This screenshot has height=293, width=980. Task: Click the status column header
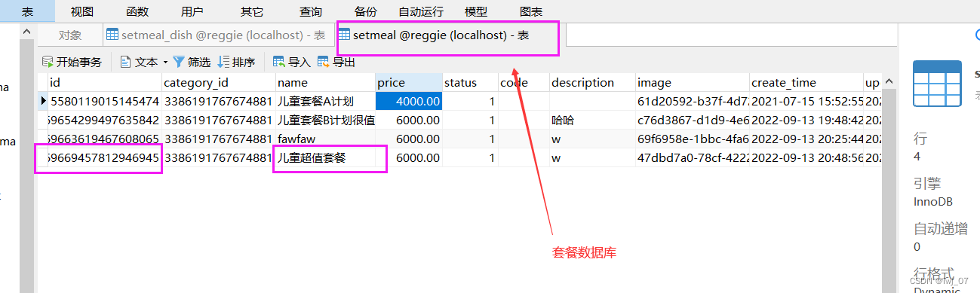tap(469, 83)
